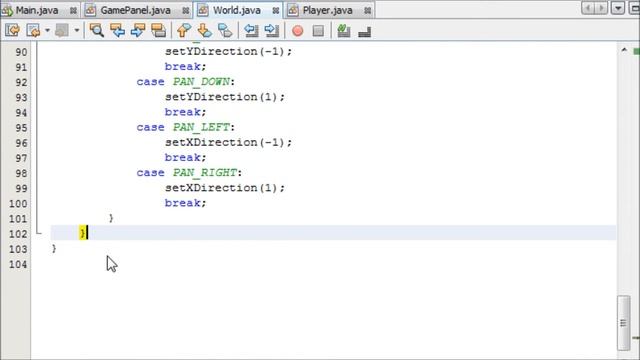Open the forward history dropdown arrow
This screenshot has width=640, height=360.
point(77,30)
